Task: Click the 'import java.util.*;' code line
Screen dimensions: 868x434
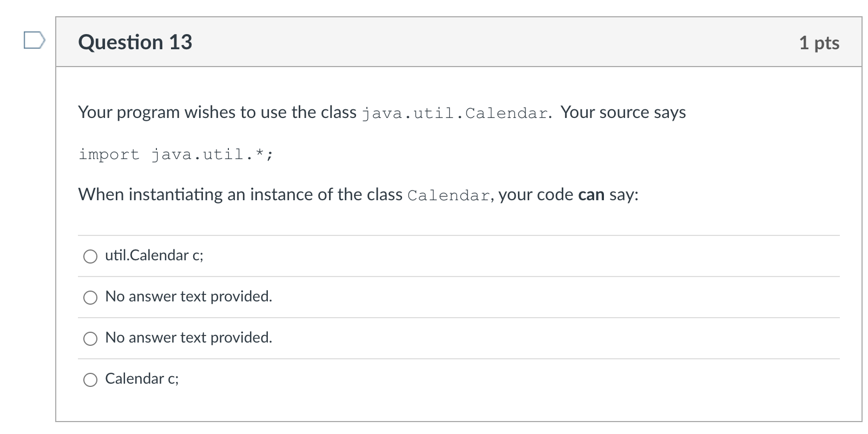Action: [176, 154]
